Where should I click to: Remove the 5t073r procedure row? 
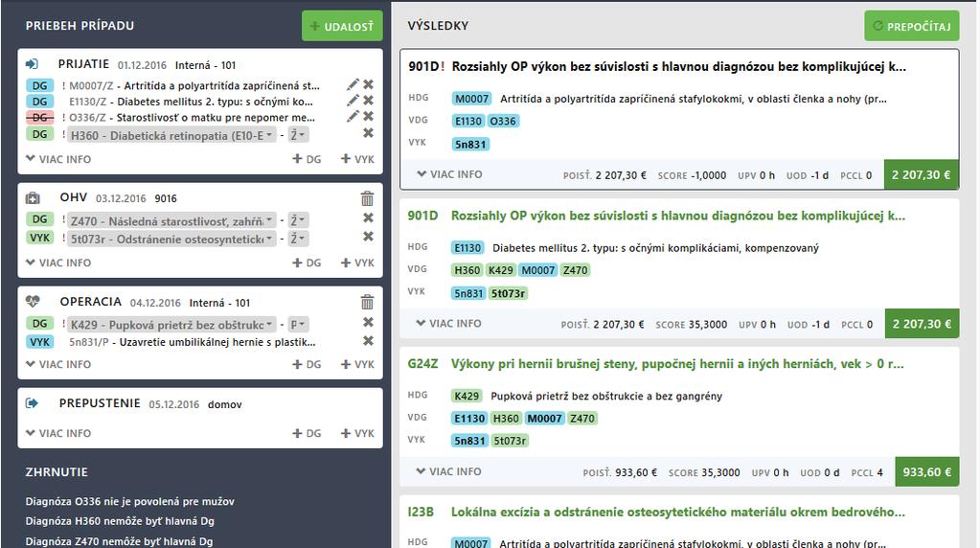coord(368,237)
